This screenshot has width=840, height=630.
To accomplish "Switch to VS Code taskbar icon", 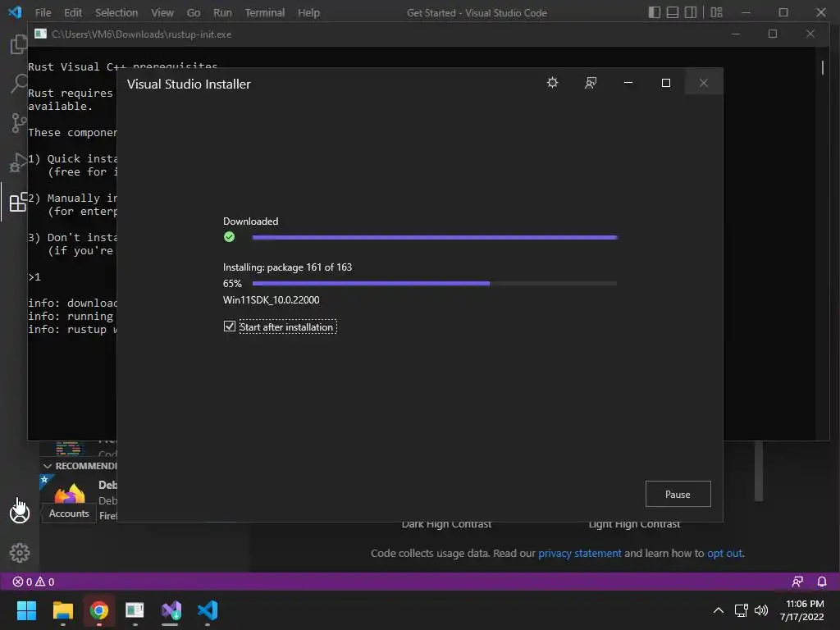I will click(208, 610).
